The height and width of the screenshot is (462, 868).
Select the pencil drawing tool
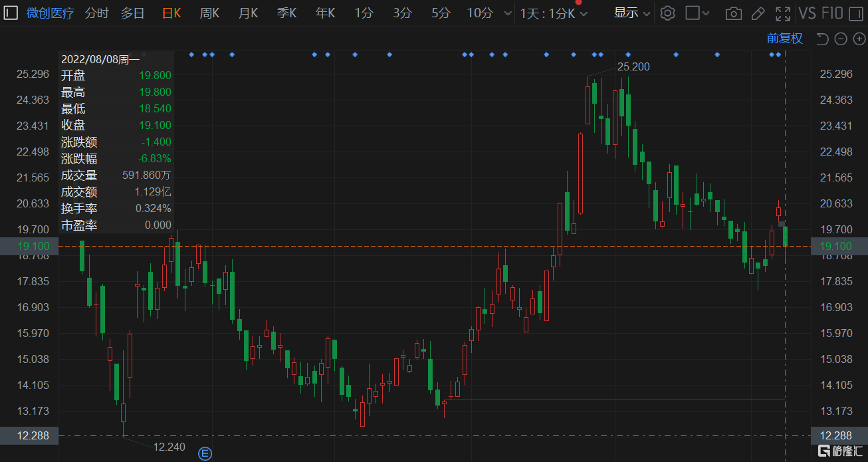(x=758, y=13)
